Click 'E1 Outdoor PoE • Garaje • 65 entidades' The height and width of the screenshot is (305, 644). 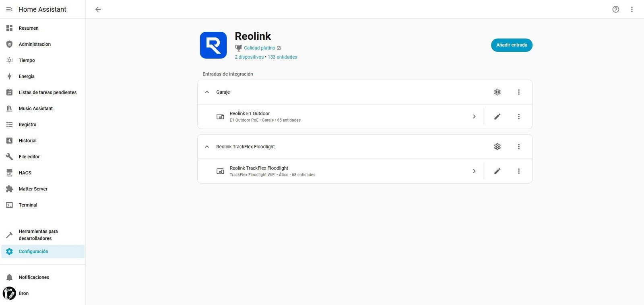click(265, 120)
